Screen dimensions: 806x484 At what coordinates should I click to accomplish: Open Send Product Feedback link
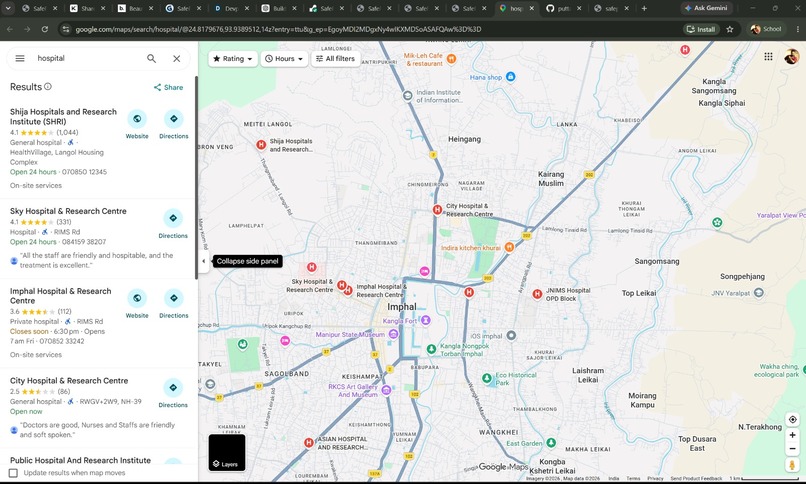pos(696,478)
